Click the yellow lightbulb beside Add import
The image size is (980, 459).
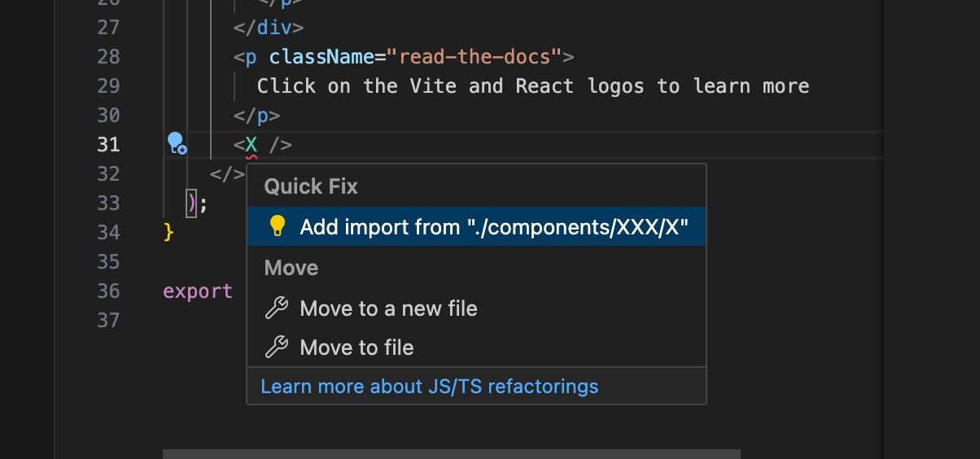click(278, 226)
